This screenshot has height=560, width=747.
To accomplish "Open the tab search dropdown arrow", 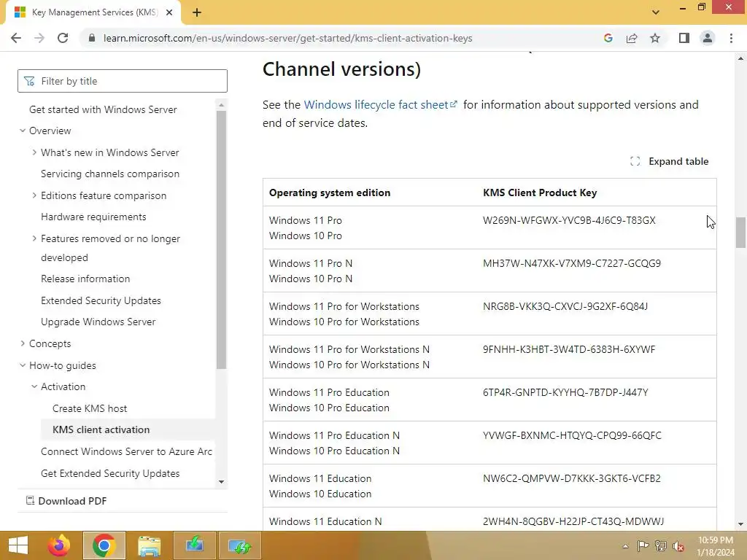I will pyautogui.click(x=656, y=12).
